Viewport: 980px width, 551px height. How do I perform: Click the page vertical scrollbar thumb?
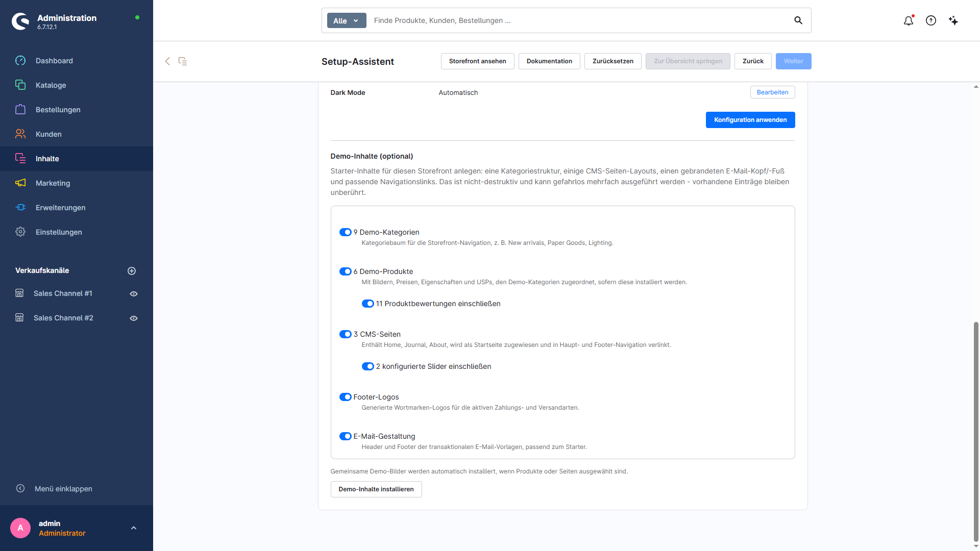(x=976, y=432)
